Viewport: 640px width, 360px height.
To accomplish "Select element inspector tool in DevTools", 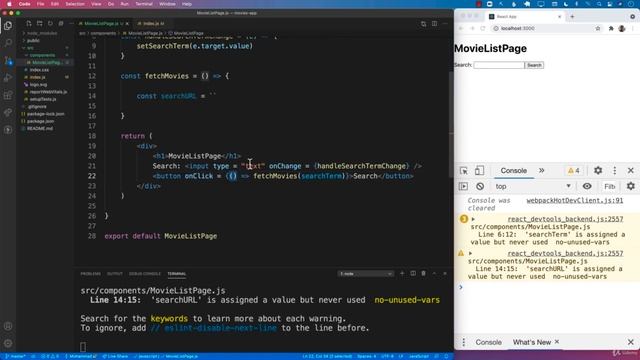I will pyautogui.click(x=464, y=171).
